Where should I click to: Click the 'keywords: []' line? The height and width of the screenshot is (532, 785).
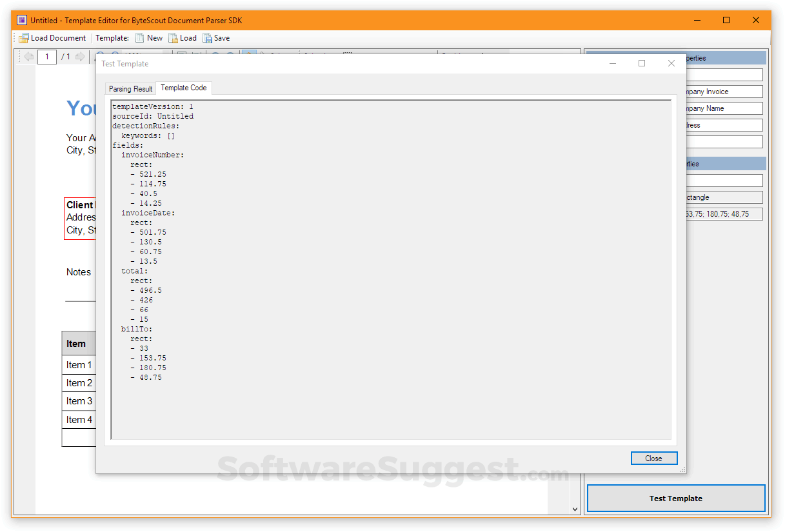point(148,135)
